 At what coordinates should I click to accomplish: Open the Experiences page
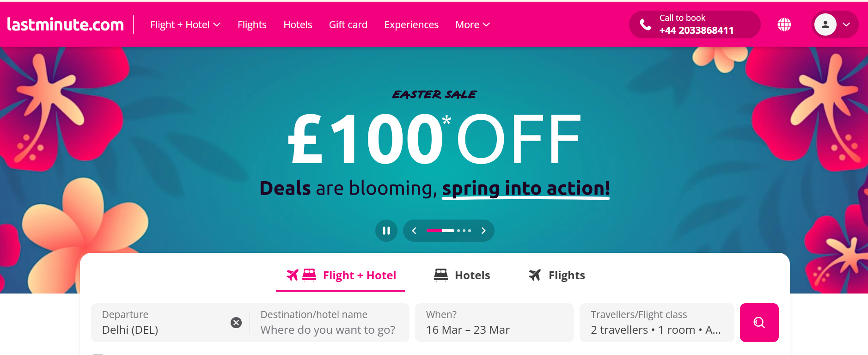click(411, 24)
